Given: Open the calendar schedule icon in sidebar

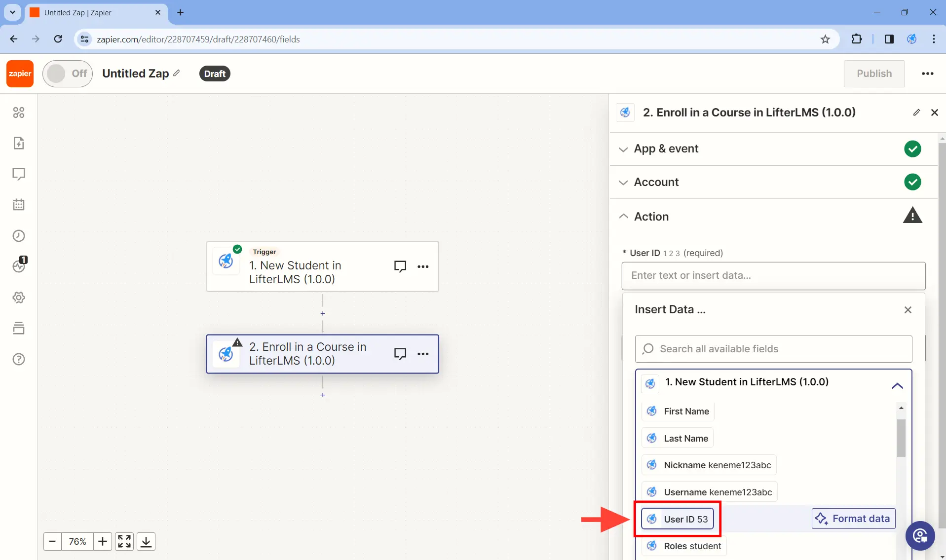Looking at the screenshot, I should (x=19, y=205).
